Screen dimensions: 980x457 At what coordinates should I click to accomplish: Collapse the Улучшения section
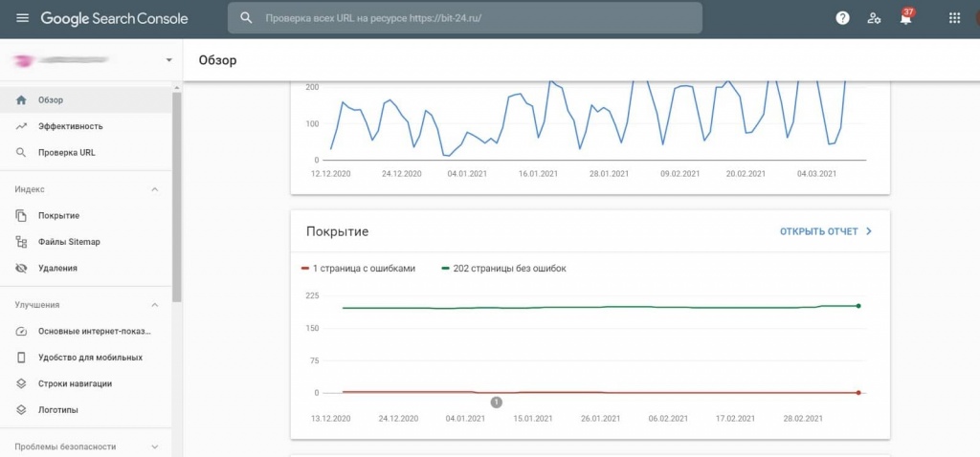[x=155, y=305]
